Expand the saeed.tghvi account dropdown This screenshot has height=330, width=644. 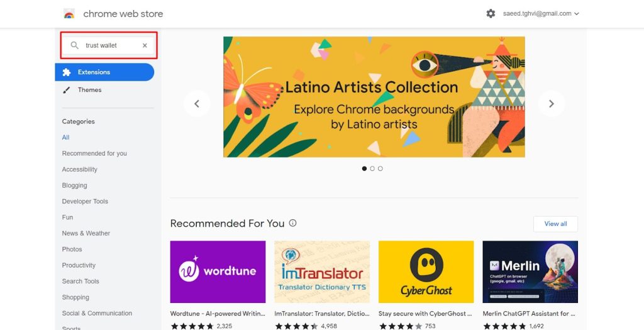tap(541, 14)
